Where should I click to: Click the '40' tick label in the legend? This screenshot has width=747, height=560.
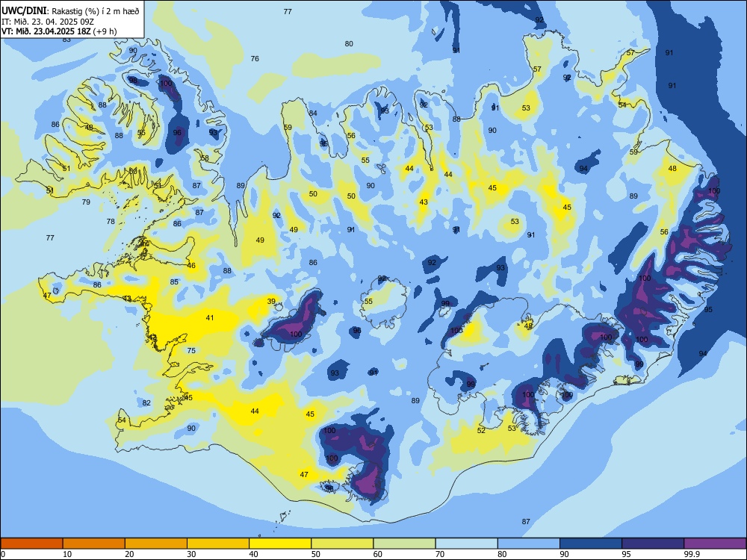[x=253, y=554]
